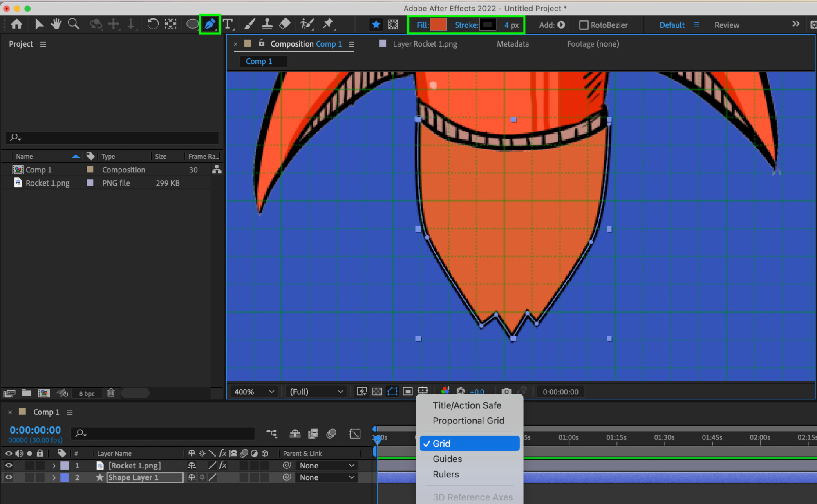Open the 400% magnification dropdown
The height and width of the screenshot is (504, 817).
[253, 392]
